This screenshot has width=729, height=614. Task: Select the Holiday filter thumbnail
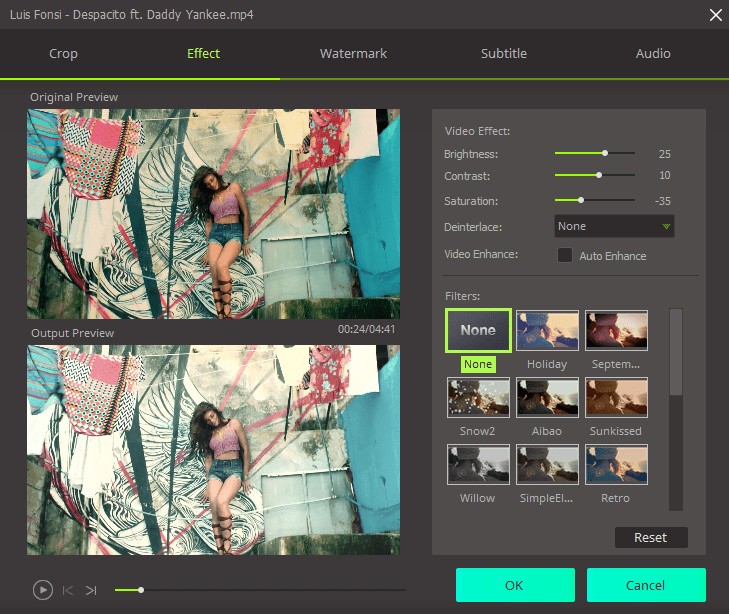(x=547, y=330)
